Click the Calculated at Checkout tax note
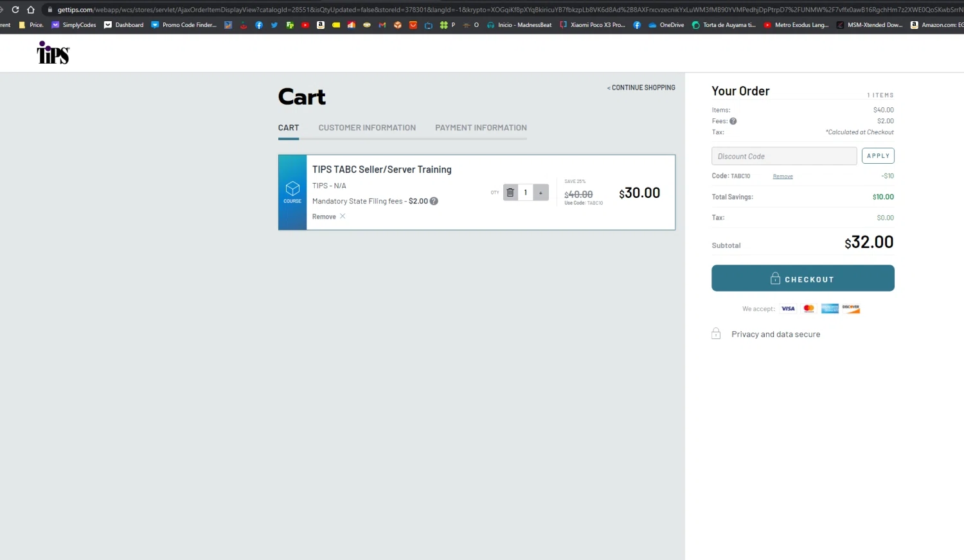This screenshot has height=560, width=964. [x=860, y=132]
